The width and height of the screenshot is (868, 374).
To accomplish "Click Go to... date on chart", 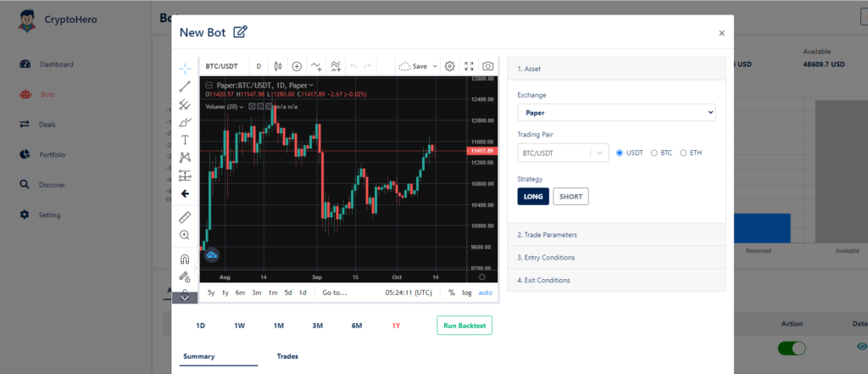I will (x=334, y=293).
